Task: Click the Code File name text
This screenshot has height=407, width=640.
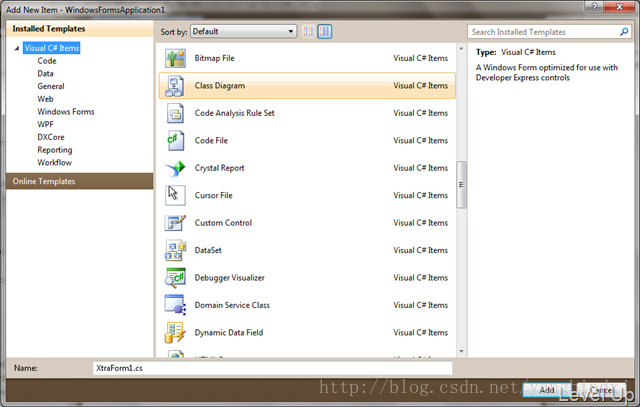Action: click(x=211, y=140)
